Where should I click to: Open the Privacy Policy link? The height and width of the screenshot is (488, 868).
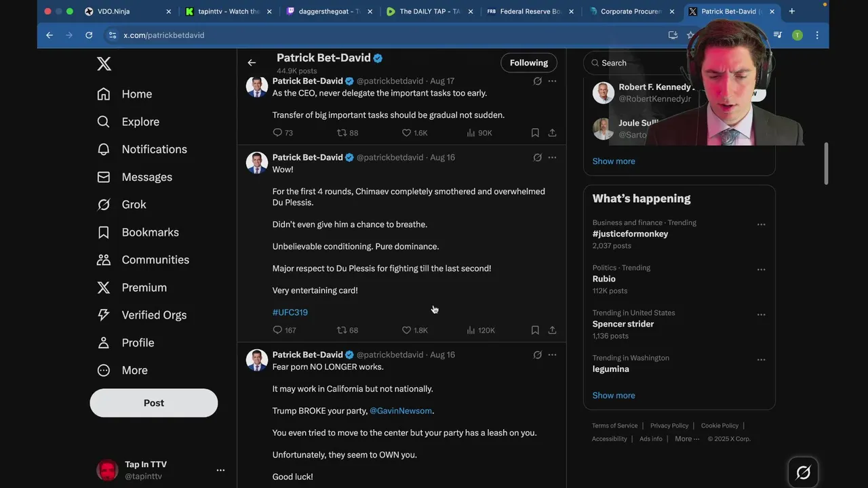tap(669, 426)
